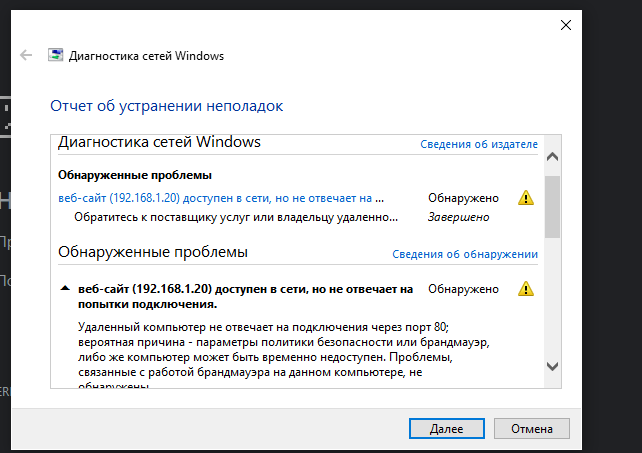Open the Сведения об издателе link
Viewport: 642px width, 453px height.
479,144
